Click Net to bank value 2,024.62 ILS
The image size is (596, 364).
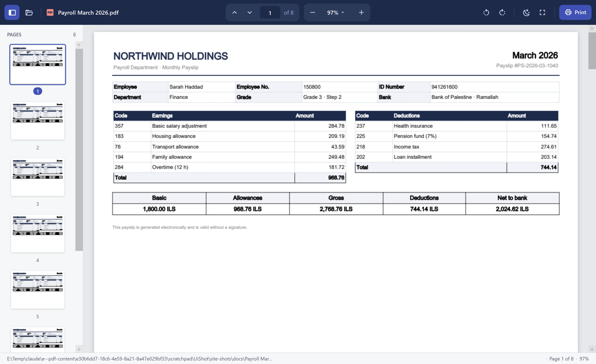click(x=512, y=209)
